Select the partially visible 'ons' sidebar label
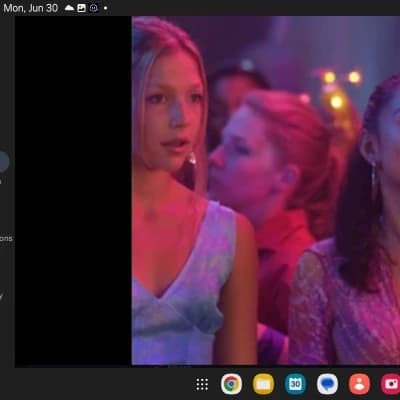Image resolution: width=400 pixels, height=400 pixels. 6,238
